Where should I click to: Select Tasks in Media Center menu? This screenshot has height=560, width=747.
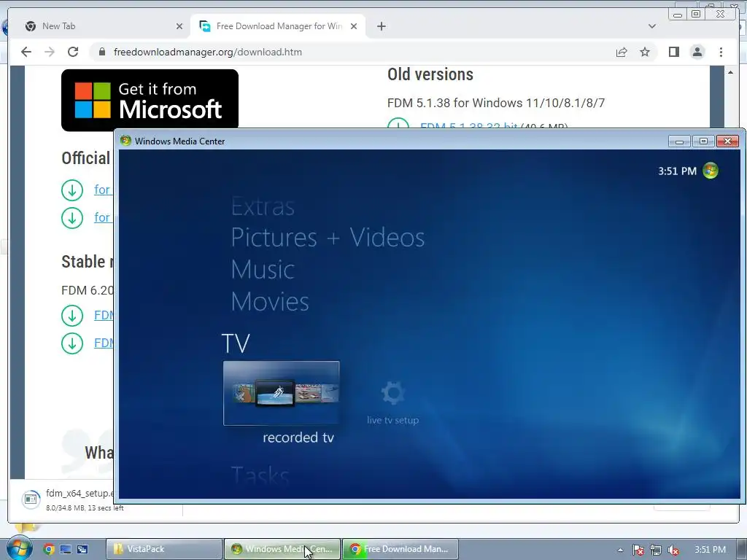point(260,475)
